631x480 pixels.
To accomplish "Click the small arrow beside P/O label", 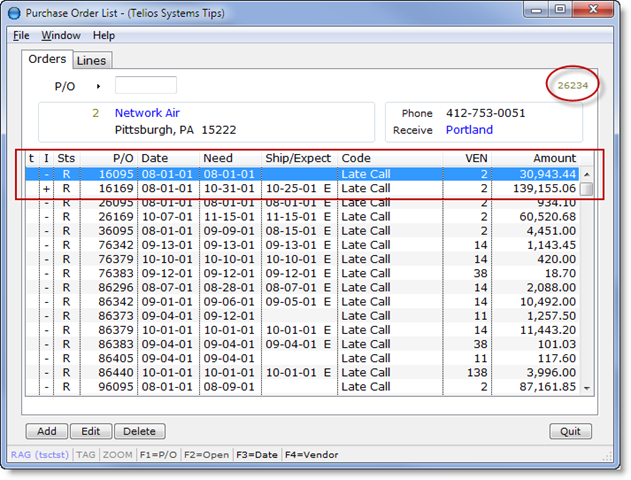I will point(98,86).
